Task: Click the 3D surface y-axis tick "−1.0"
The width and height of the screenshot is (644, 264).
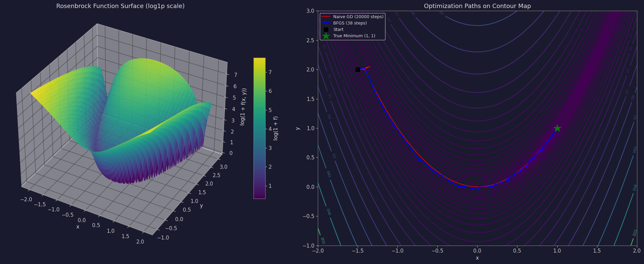Action: pyautogui.click(x=163, y=238)
